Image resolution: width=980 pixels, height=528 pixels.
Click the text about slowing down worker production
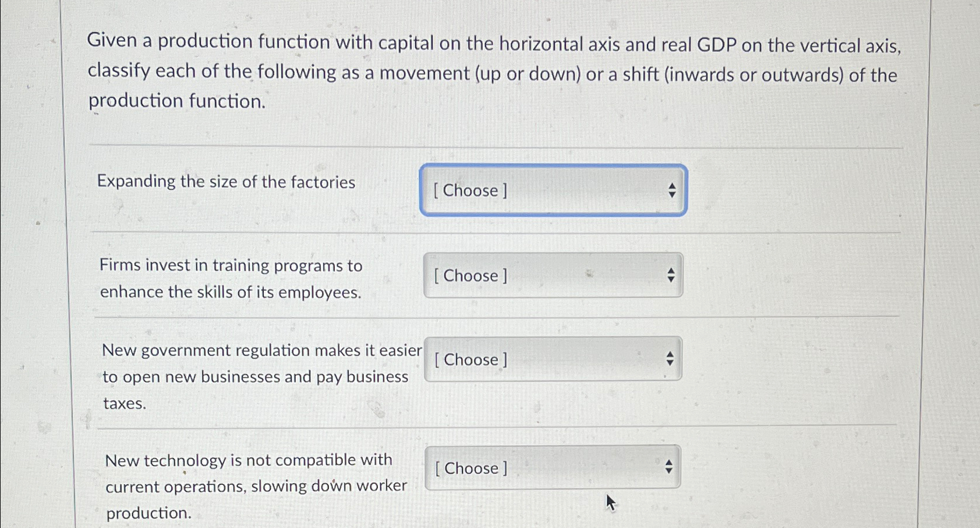point(256,486)
